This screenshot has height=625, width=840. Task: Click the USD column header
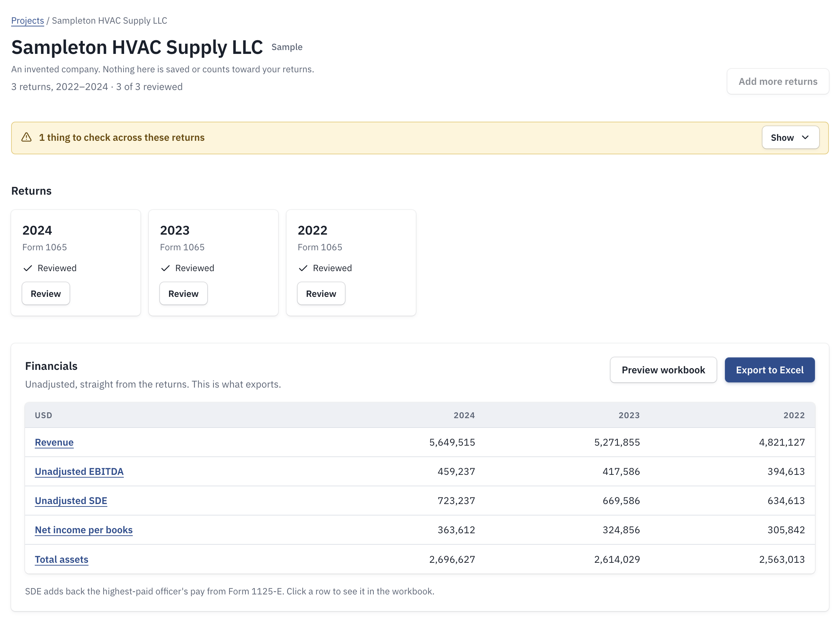pos(43,415)
